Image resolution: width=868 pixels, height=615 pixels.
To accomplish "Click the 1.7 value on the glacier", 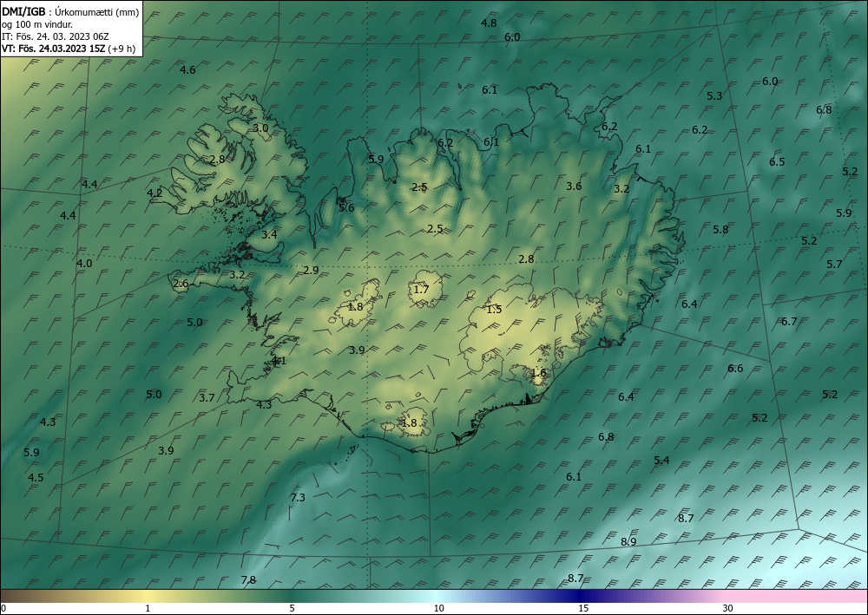I will coord(421,289).
